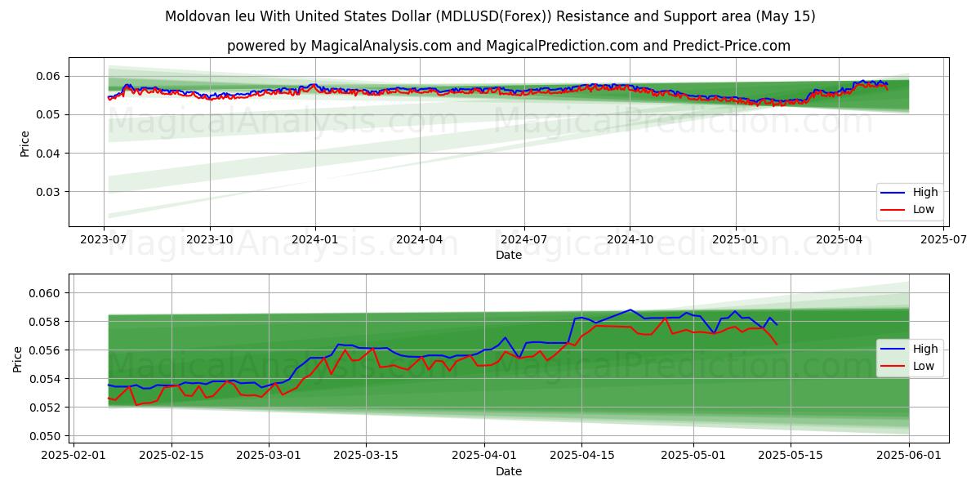Click the 'Price' axis label of top chart
The image size is (980, 490).
[24, 142]
